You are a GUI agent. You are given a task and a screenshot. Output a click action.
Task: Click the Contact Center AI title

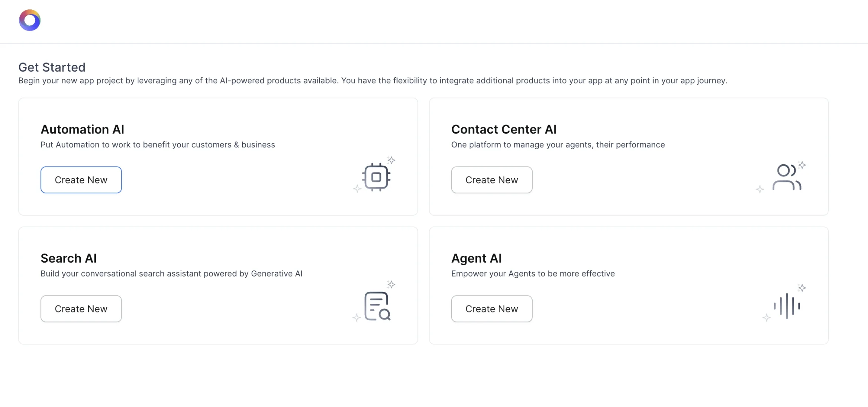pyautogui.click(x=504, y=129)
